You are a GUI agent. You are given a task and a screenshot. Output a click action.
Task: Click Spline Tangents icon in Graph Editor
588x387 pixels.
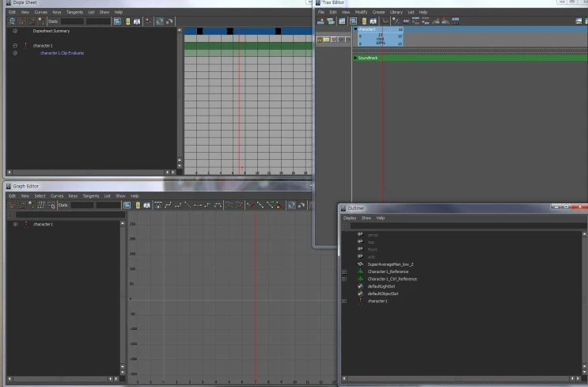168,205
